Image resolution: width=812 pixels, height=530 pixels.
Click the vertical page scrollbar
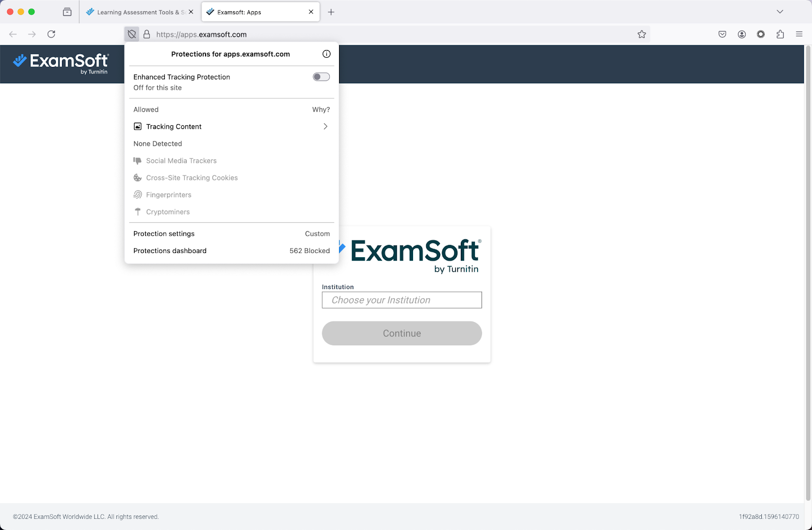(808, 254)
